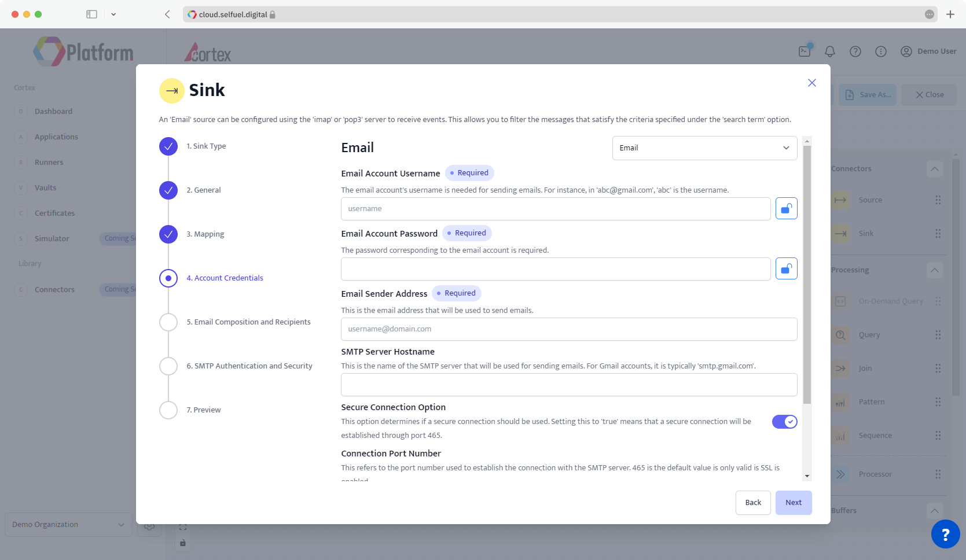Open the Email sink type dropdown
Screen dimensions: 966x560
click(x=704, y=148)
